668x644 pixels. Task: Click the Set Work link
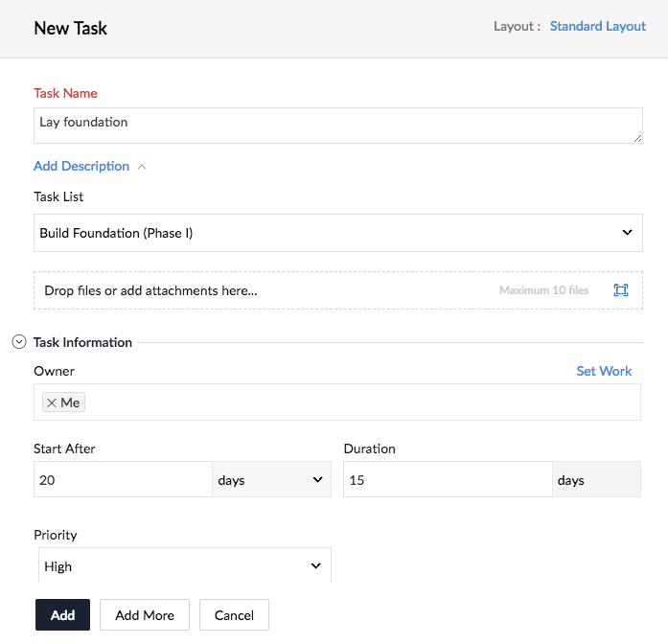(604, 371)
